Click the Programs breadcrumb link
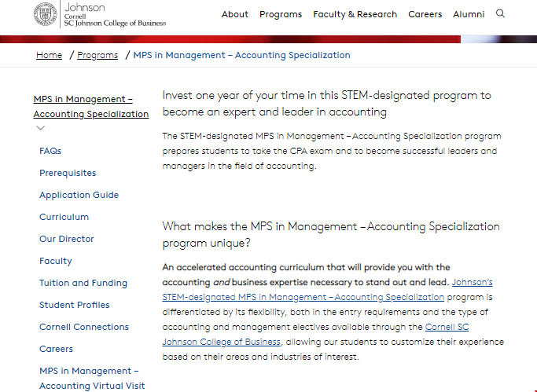537x392 pixels. click(x=97, y=55)
